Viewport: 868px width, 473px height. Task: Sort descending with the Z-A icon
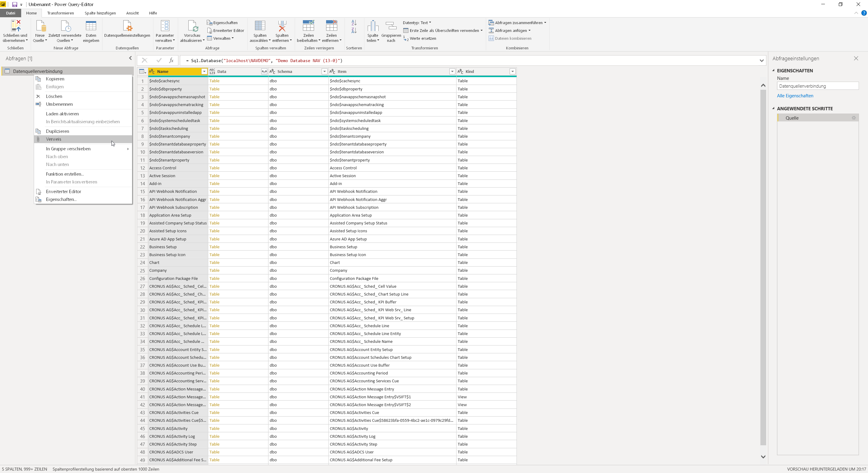tap(354, 31)
